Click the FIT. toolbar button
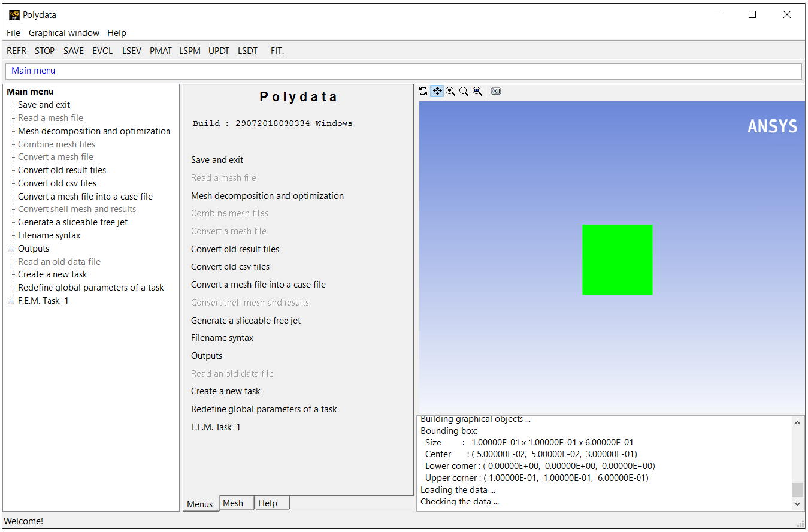 click(x=277, y=51)
